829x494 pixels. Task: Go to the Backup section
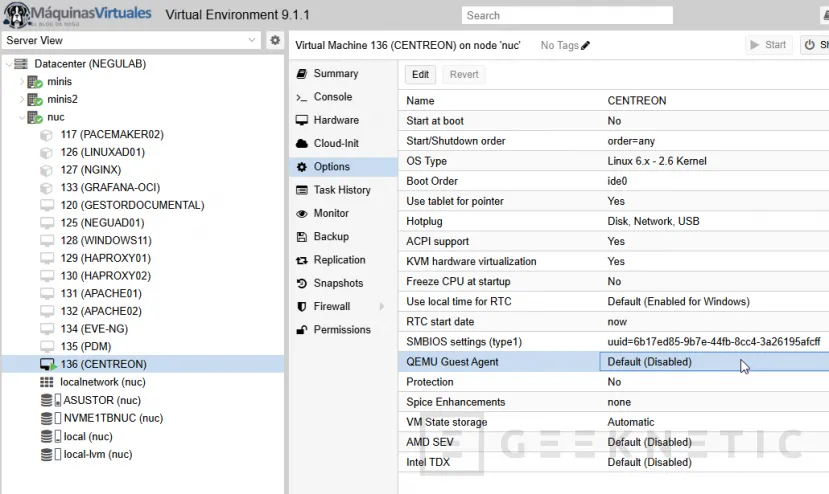(x=344, y=236)
